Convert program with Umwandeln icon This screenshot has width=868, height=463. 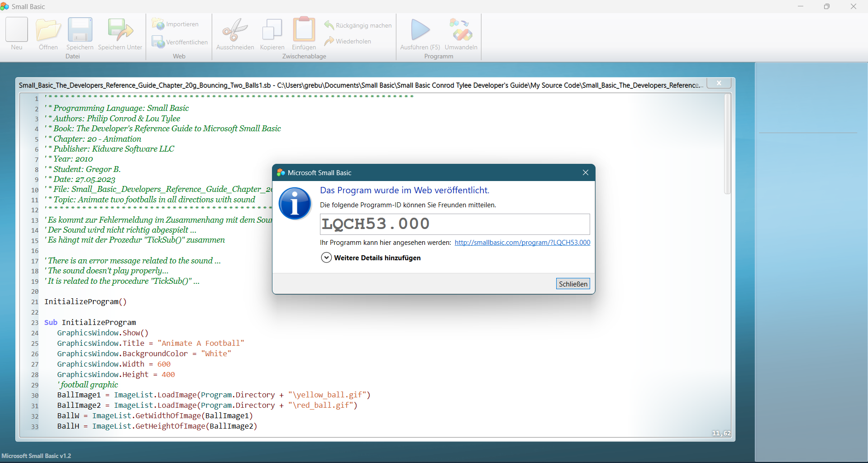[x=461, y=34]
